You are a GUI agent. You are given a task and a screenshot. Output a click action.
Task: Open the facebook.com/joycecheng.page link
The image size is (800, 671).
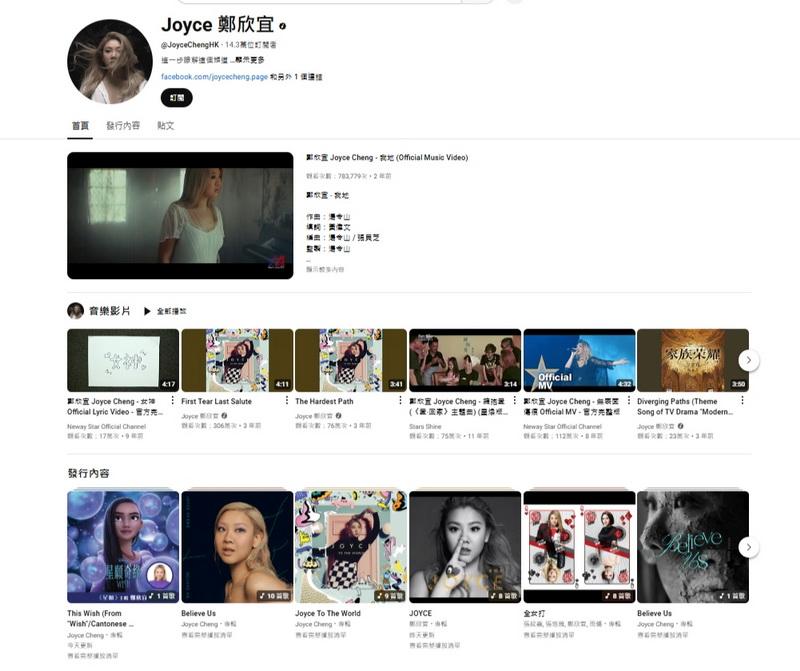(x=214, y=77)
